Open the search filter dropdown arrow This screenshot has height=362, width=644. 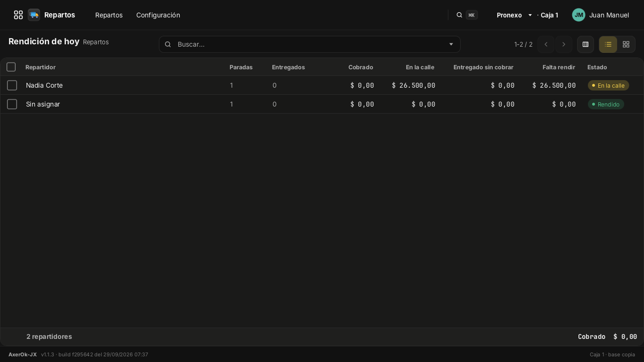coord(451,44)
